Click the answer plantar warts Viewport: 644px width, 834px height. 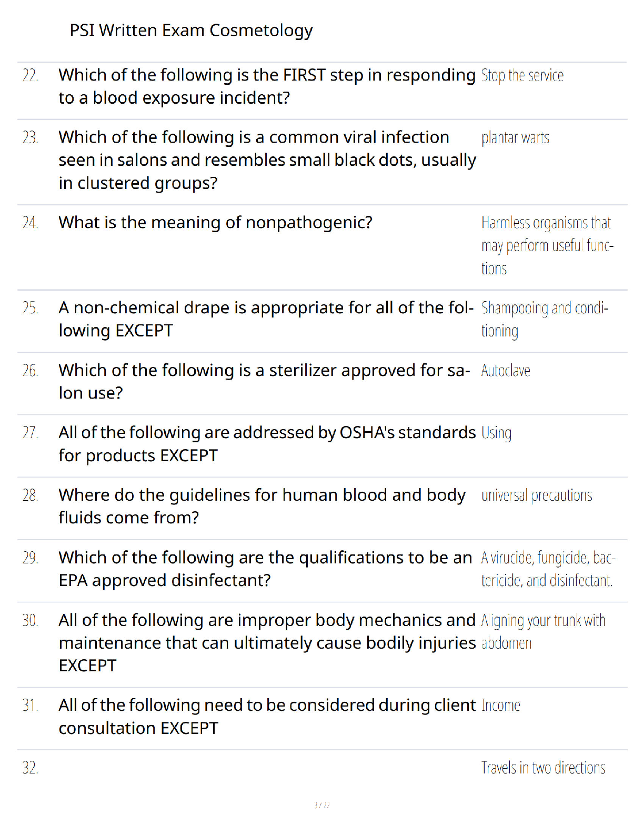point(515,138)
